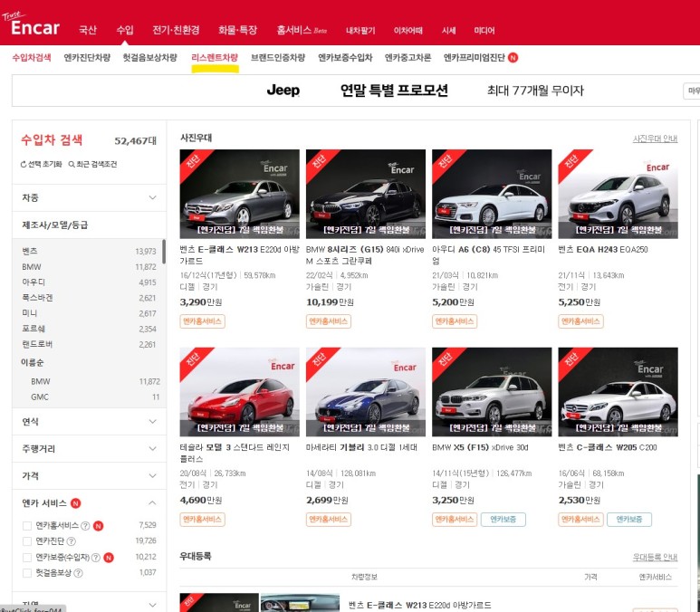Open the 아우디 A6 (C8) listing title

point(489,255)
